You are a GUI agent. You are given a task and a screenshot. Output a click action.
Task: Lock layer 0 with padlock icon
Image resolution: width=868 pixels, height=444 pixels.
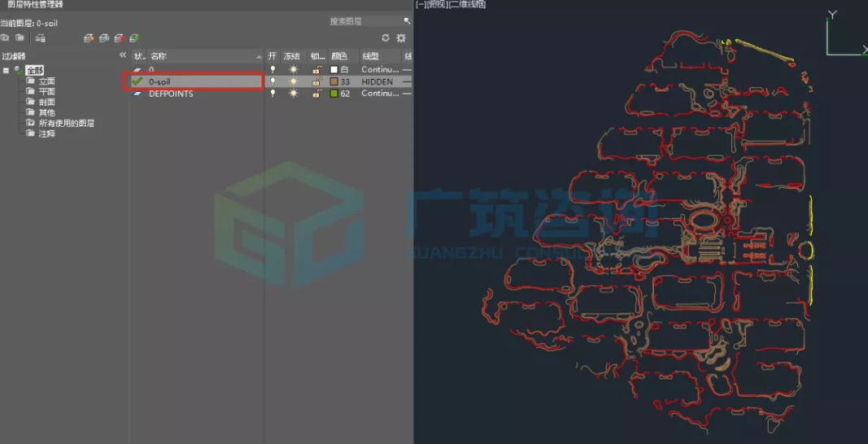[316, 70]
